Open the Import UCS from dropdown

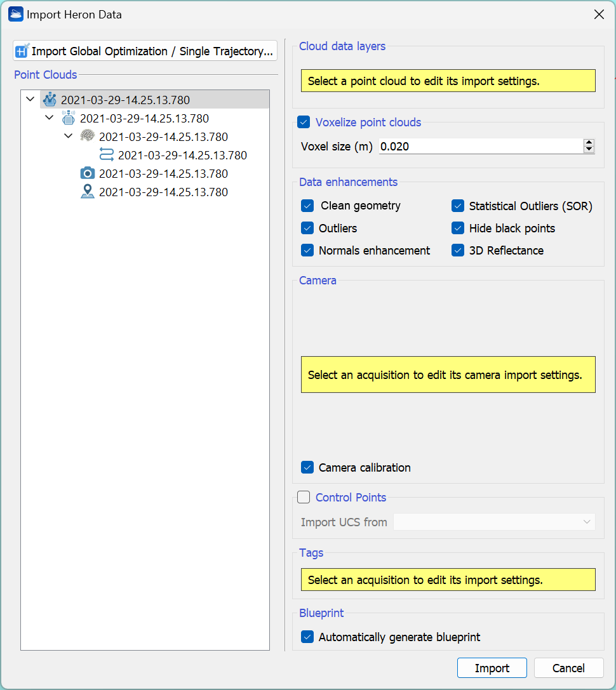[494, 522]
